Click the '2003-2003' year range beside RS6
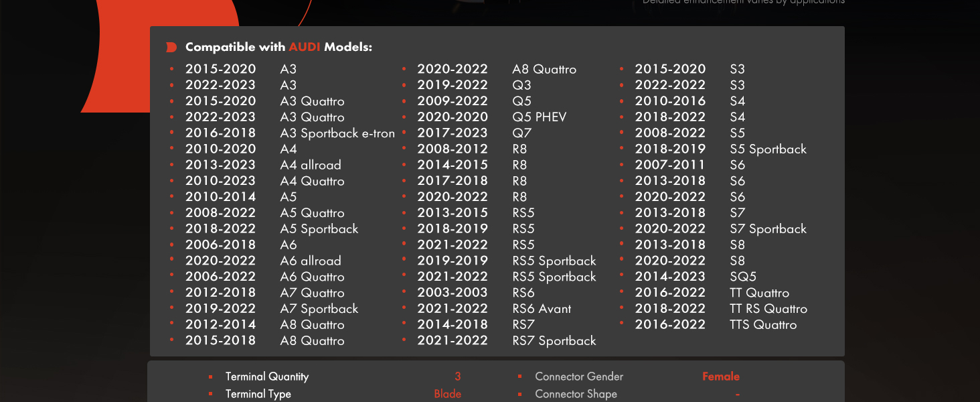Viewport: 980px width, 402px height. pyautogui.click(x=453, y=293)
